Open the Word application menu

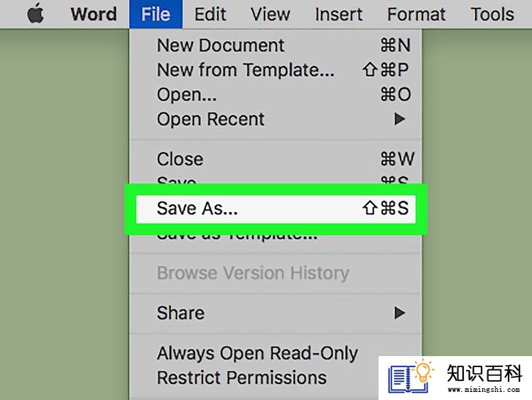[94, 15]
